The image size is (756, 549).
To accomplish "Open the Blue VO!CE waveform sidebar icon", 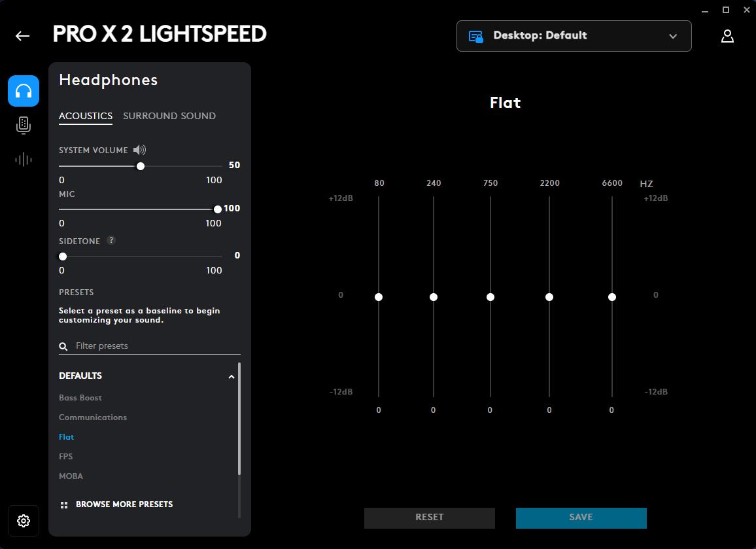I will click(x=23, y=159).
